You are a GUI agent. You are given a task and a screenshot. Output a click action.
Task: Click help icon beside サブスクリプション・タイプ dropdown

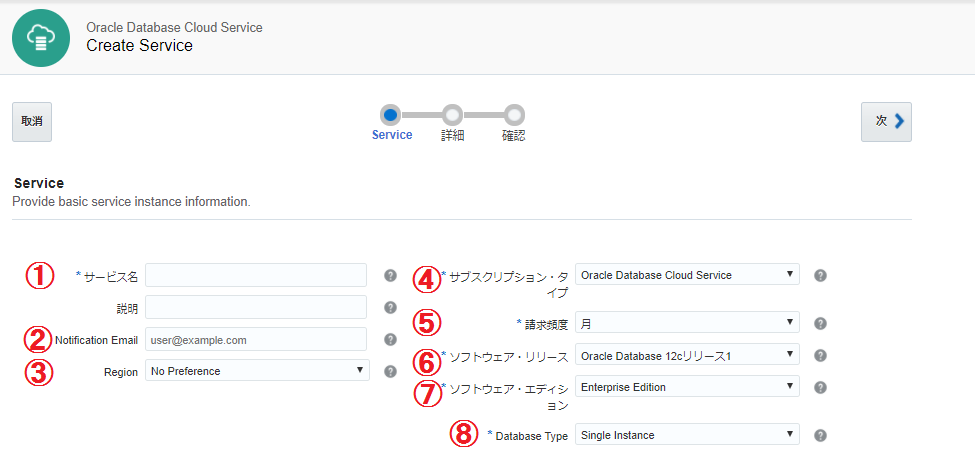tap(820, 275)
